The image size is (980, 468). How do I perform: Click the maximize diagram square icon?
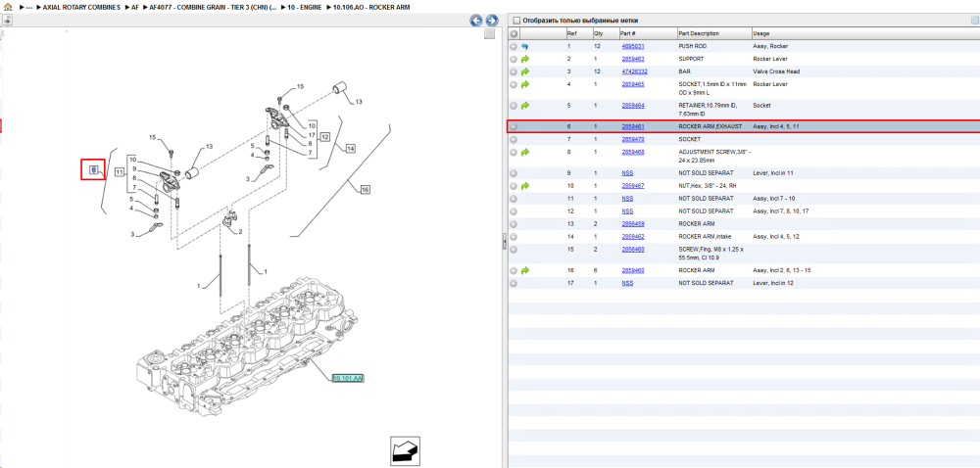coord(489,34)
